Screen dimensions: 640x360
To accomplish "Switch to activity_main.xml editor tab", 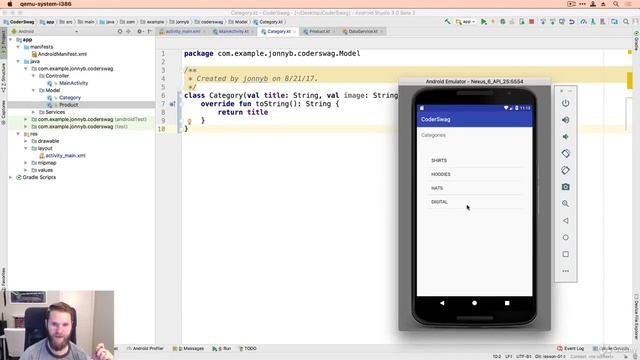I will tap(182, 31).
